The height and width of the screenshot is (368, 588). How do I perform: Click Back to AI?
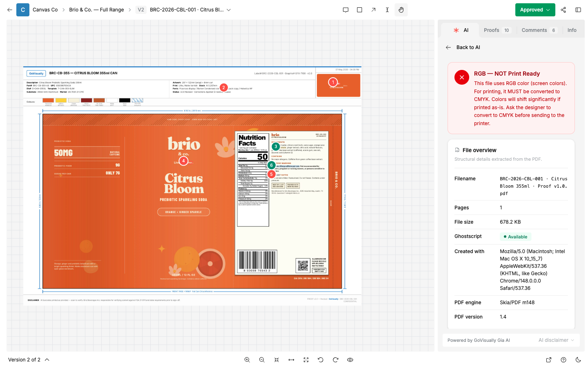pyautogui.click(x=463, y=47)
